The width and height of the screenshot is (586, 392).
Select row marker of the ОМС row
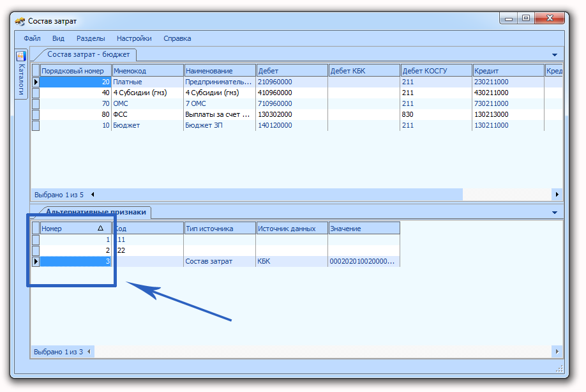36,103
